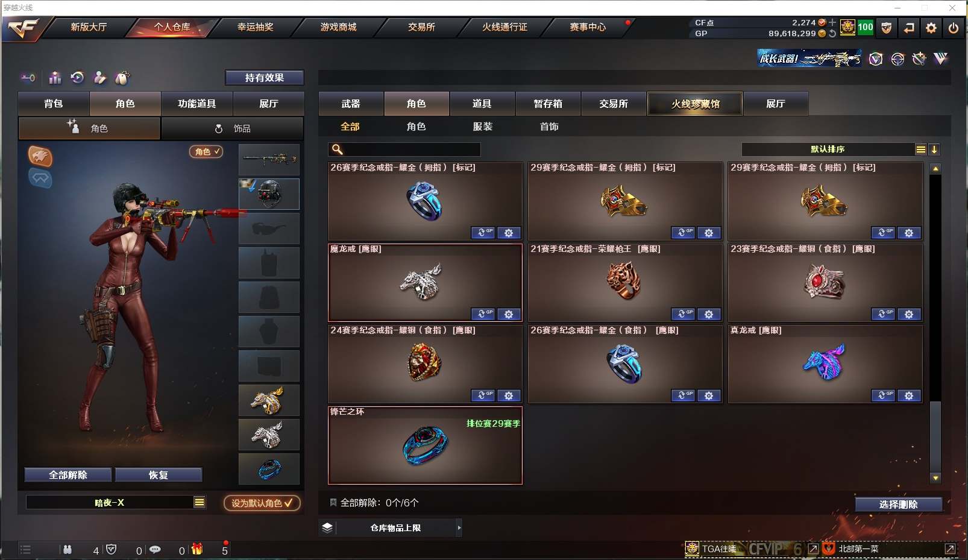Open the 游戏商城 top menu

[x=338, y=27]
